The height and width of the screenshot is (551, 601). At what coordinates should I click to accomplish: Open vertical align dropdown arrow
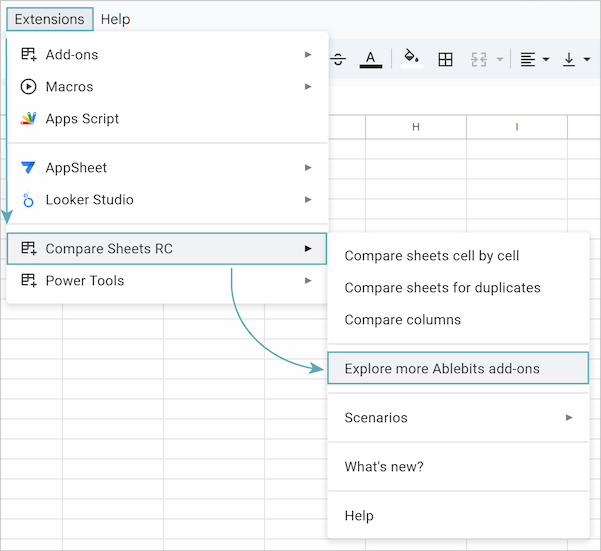tap(586, 59)
